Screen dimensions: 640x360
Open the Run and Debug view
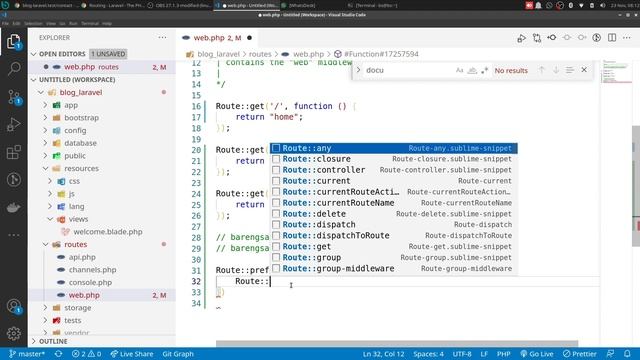[13, 124]
